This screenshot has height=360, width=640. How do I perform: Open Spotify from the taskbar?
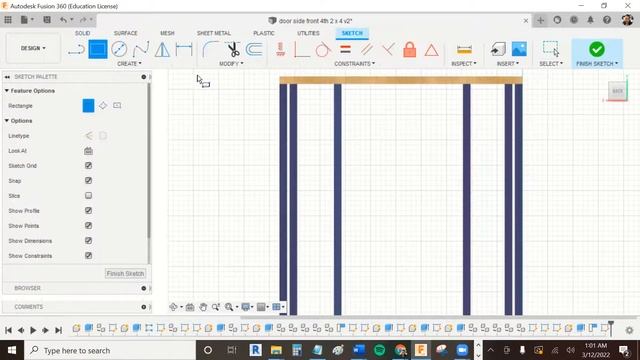[x=379, y=350]
